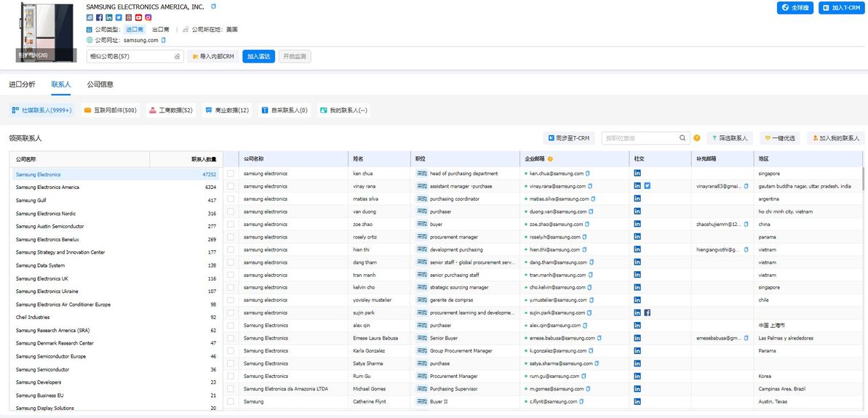Open kelvin cho's LinkedIn icon
868x418 pixels.
click(637, 287)
